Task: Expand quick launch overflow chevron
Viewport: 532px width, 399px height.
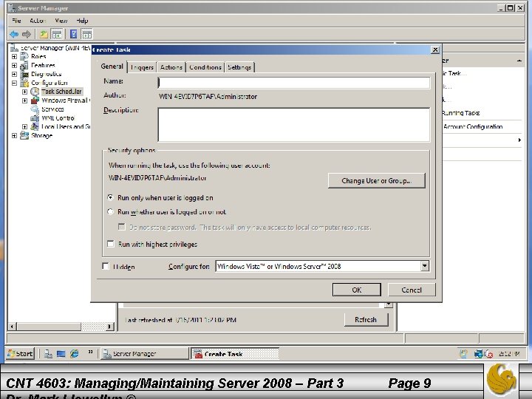Action: [x=90, y=352]
